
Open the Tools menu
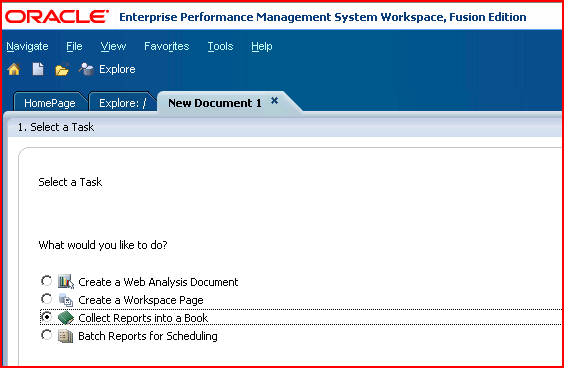pyautogui.click(x=220, y=46)
